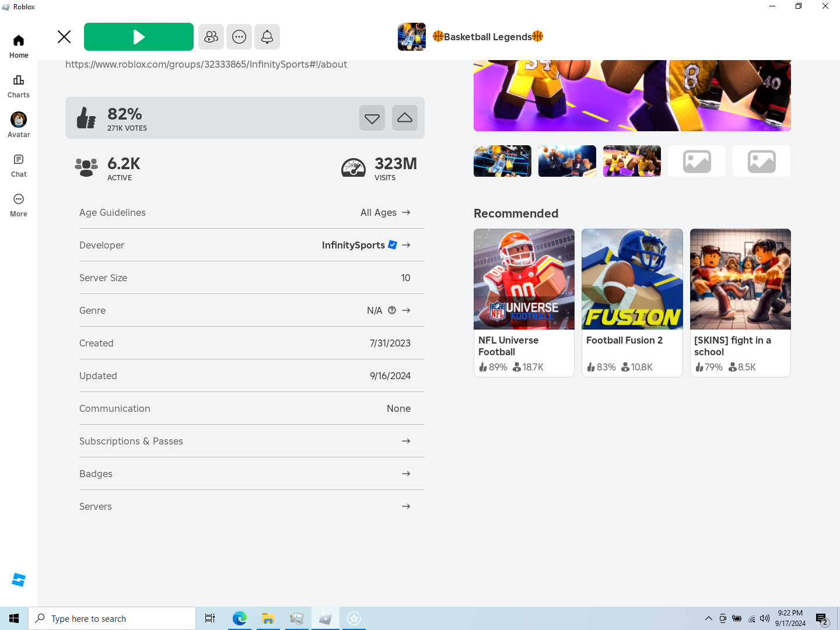Downvote the experience with thumbs-down arrow
840x630 pixels.
372,118
